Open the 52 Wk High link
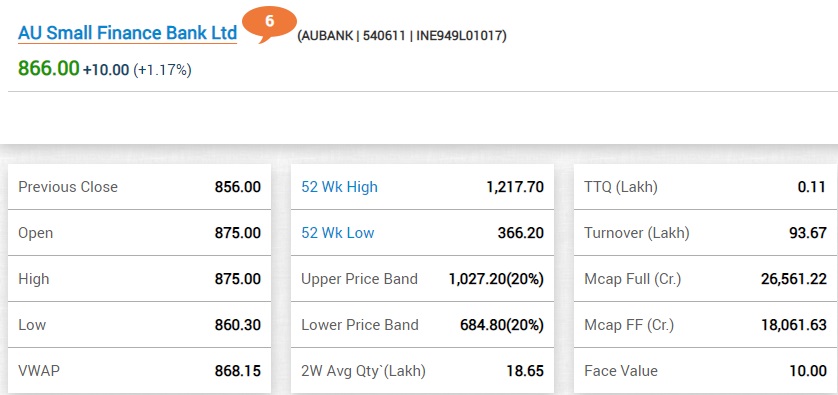Image resolution: width=838 pixels, height=395 pixels. 339,187
